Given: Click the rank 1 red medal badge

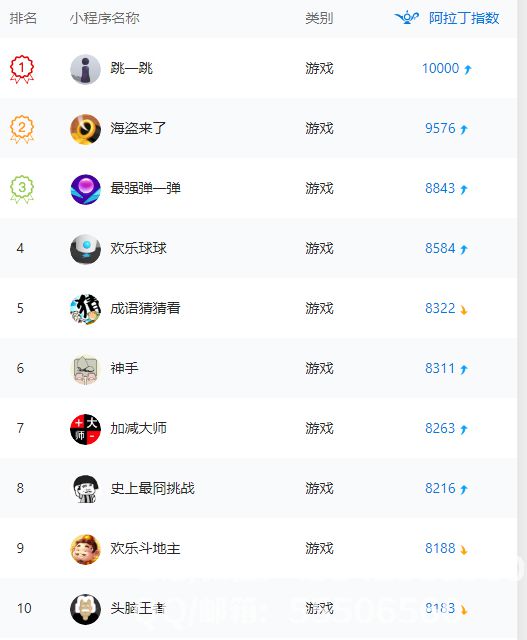Looking at the screenshot, I should pyautogui.click(x=22, y=69).
